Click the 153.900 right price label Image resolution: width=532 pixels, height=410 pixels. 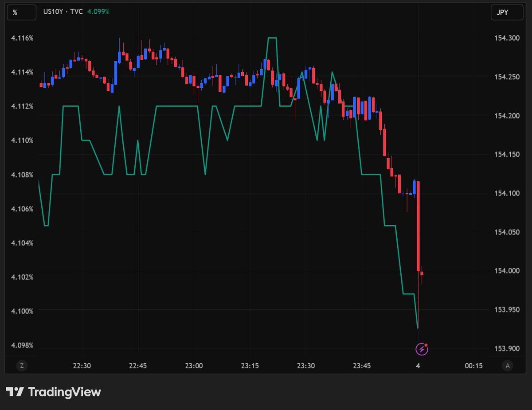pyautogui.click(x=507, y=348)
